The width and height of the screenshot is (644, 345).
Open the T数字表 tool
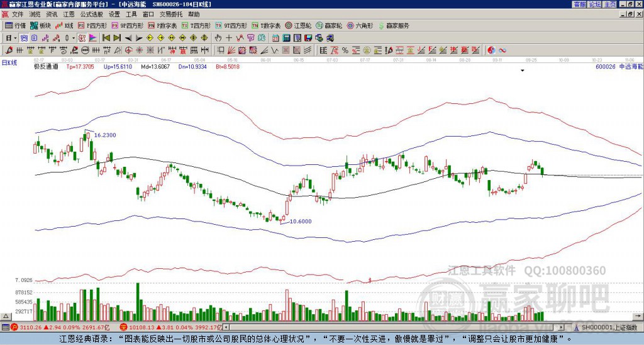(266, 25)
